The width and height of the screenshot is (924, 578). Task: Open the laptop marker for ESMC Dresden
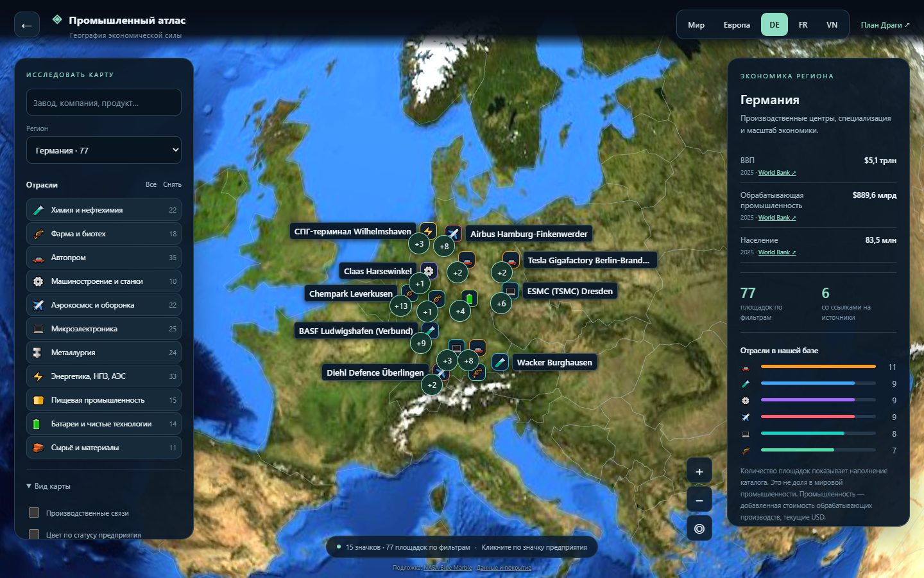(510, 291)
